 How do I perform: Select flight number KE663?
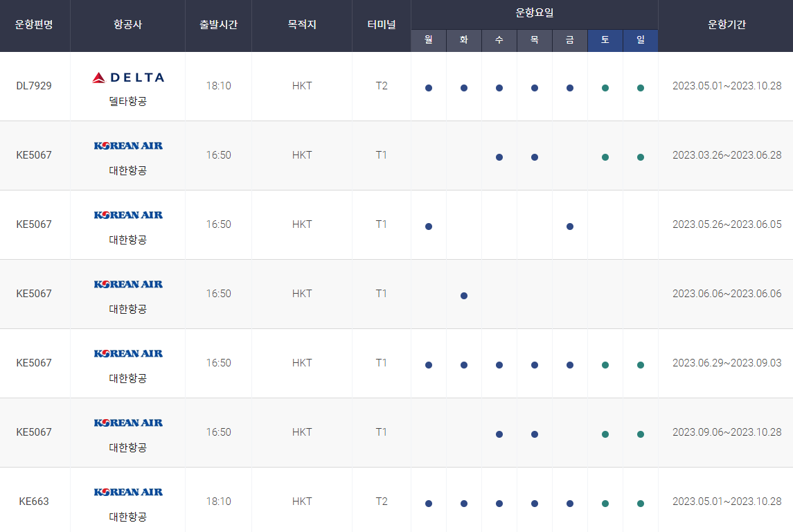[34, 502]
